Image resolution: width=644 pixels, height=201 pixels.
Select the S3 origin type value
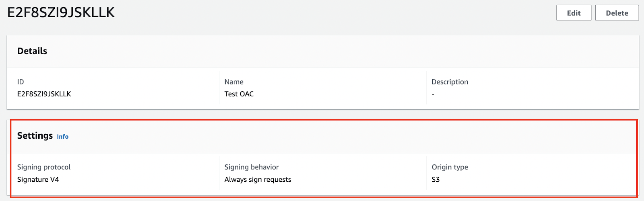[436, 180]
